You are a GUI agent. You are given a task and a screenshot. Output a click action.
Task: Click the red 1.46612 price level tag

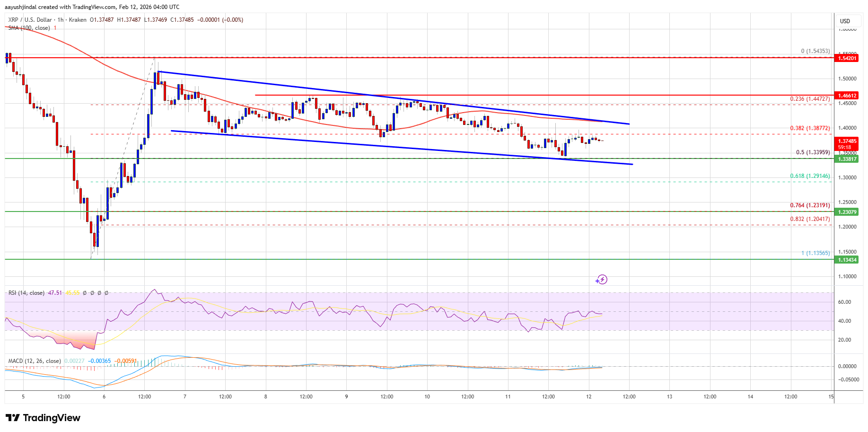pos(847,96)
